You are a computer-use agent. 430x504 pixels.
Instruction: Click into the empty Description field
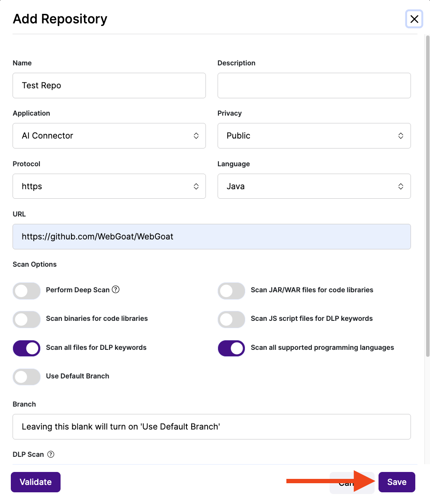click(x=314, y=85)
